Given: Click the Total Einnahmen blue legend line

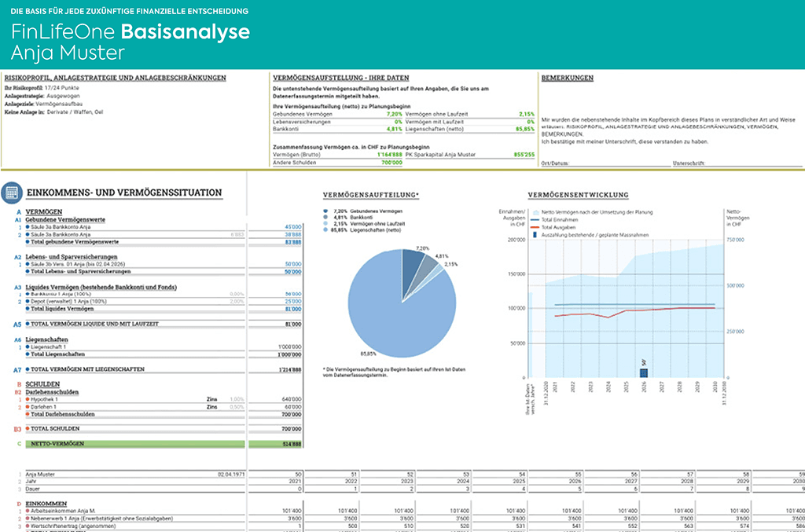Looking at the screenshot, I should pyautogui.click(x=535, y=219).
